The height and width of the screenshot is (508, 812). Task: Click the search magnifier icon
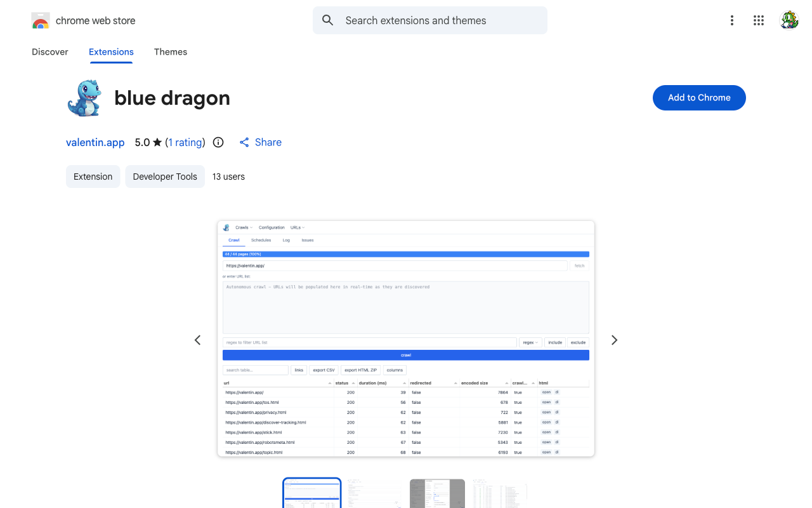coord(328,20)
